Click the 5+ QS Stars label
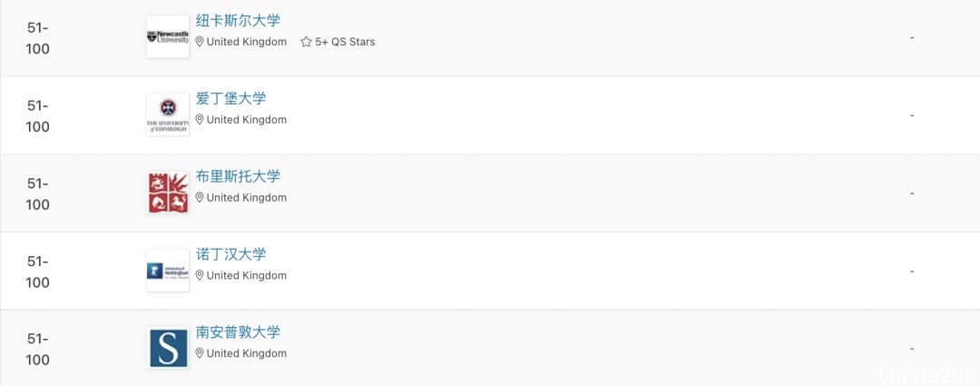 [345, 42]
